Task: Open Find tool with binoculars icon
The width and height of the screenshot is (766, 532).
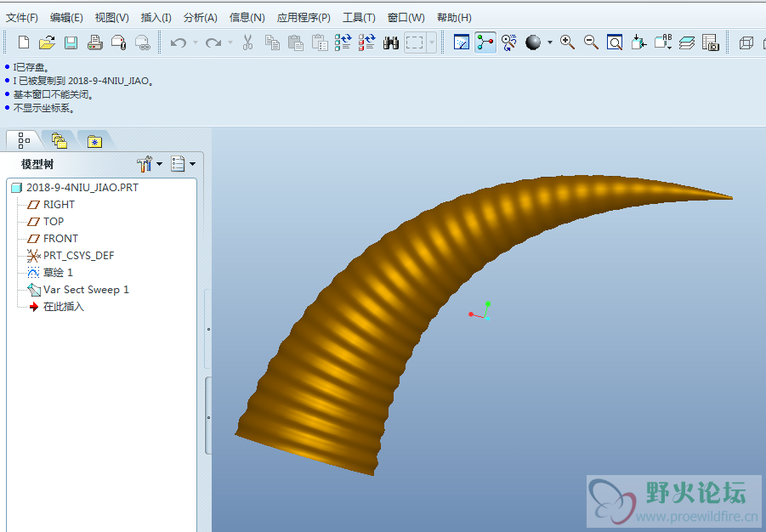Action: click(391, 43)
